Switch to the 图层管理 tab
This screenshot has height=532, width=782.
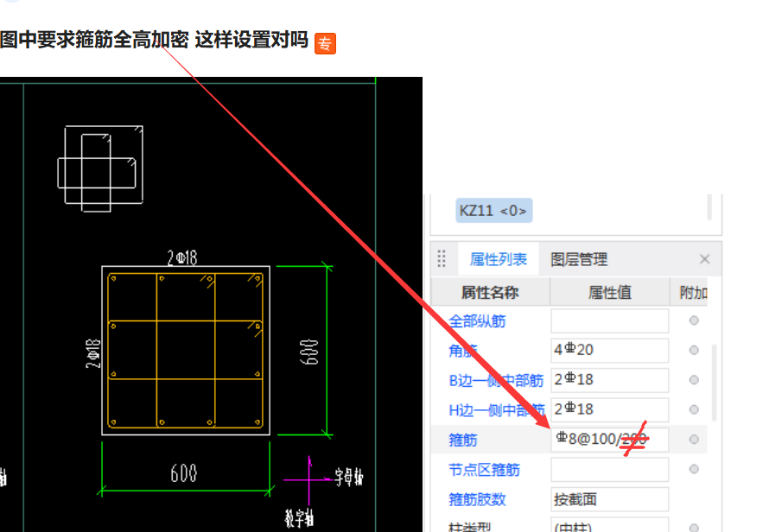pyautogui.click(x=579, y=259)
